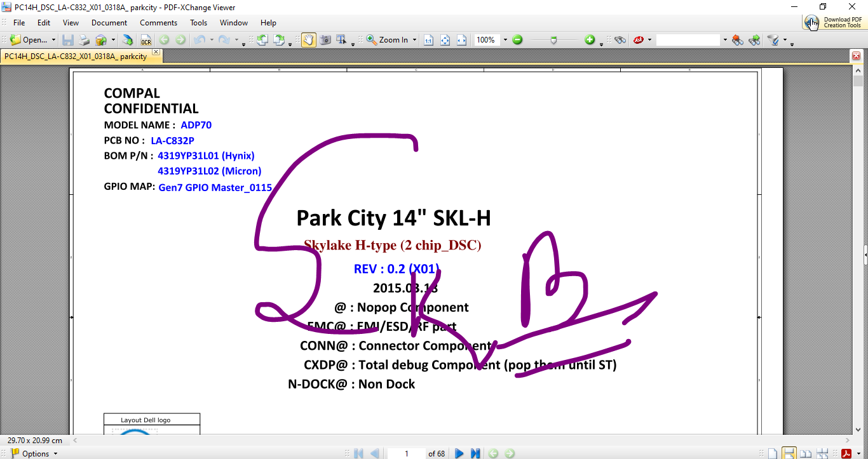Switch to continuous facing pages layout
This screenshot has width=868, height=459.
click(x=822, y=453)
